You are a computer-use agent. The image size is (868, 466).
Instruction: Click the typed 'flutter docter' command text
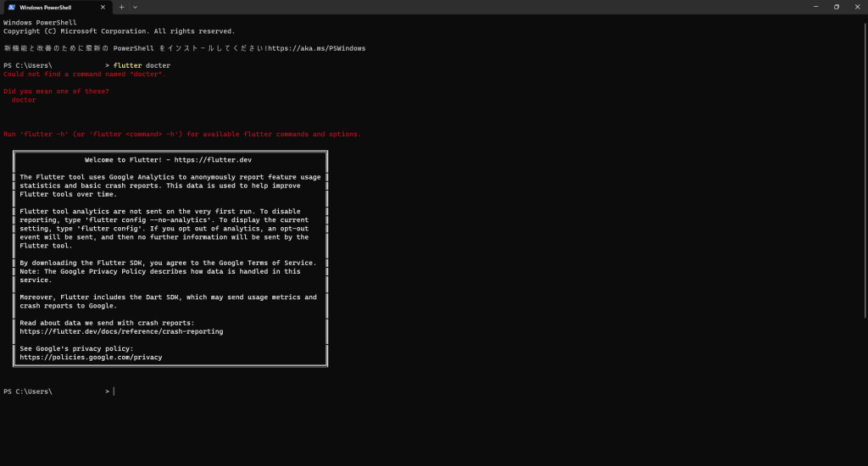tap(142, 65)
